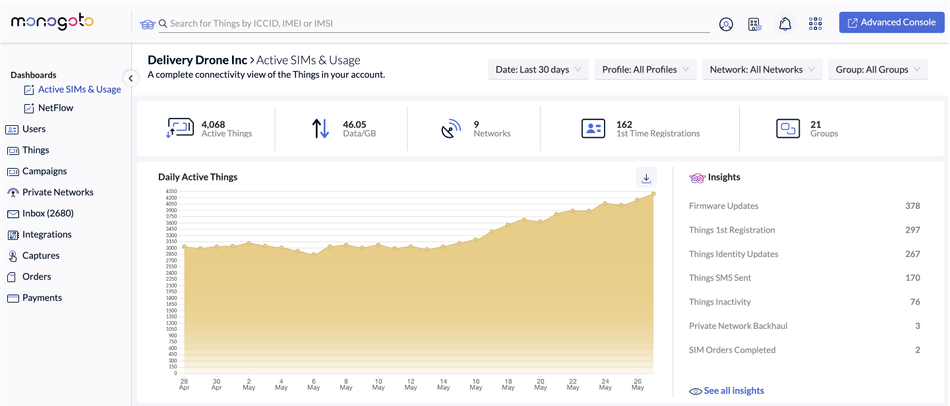The width and height of the screenshot is (950, 406).
Task: Open Inbox (2680) in sidebar
Action: click(x=48, y=213)
